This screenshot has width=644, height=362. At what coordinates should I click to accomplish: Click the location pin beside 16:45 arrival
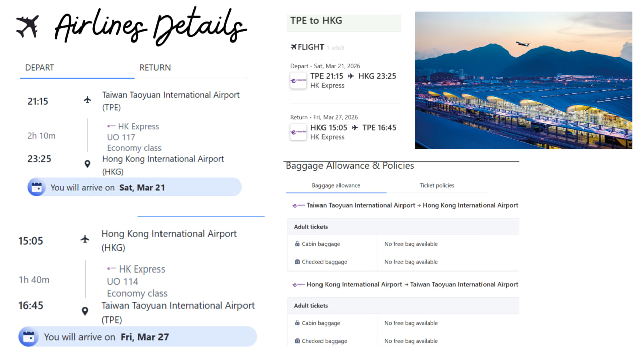(x=85, y=311)
